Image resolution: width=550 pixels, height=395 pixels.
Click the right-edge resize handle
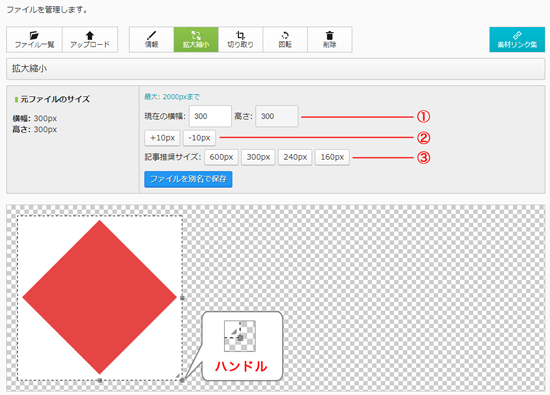[182, 298]
